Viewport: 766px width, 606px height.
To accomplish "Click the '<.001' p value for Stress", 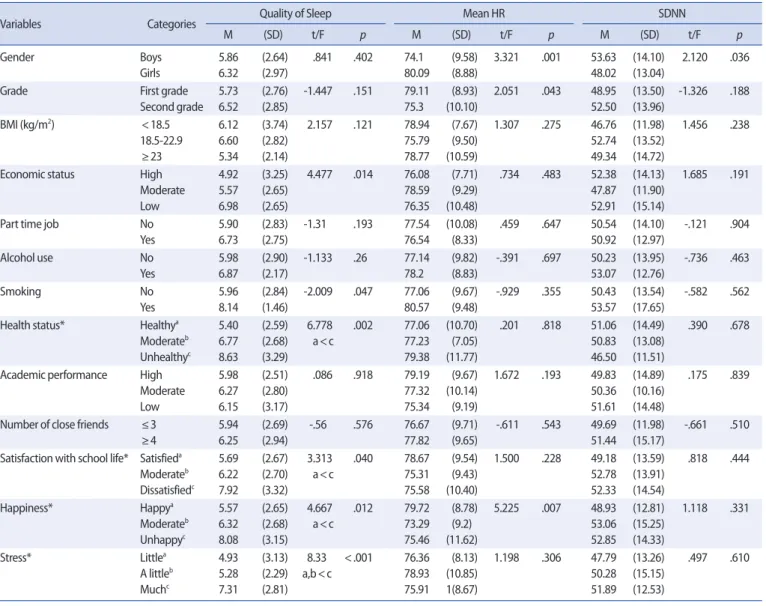I will [x=359, y=558].
